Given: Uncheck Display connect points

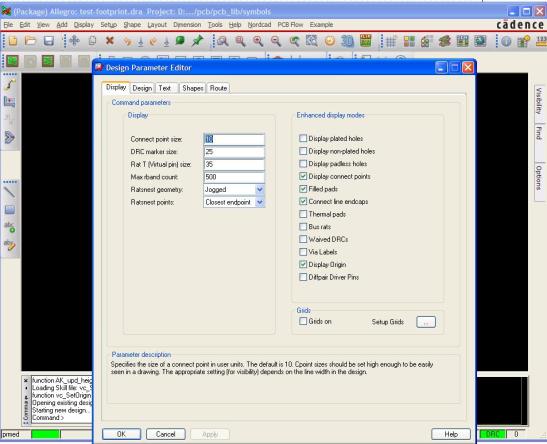Looking at the screenshot, I should click(x=303, y=176).
